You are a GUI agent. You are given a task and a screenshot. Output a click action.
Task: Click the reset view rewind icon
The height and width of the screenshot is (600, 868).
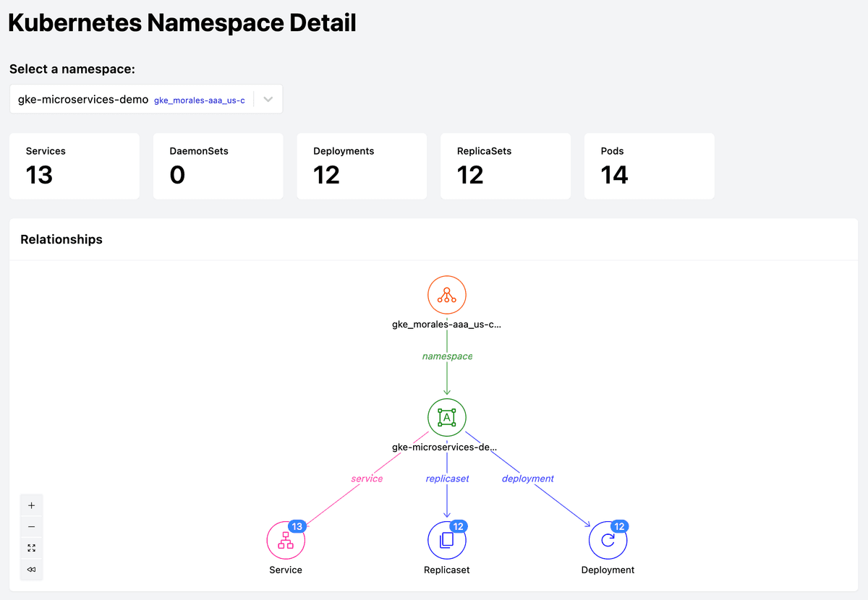coord(31,570)
